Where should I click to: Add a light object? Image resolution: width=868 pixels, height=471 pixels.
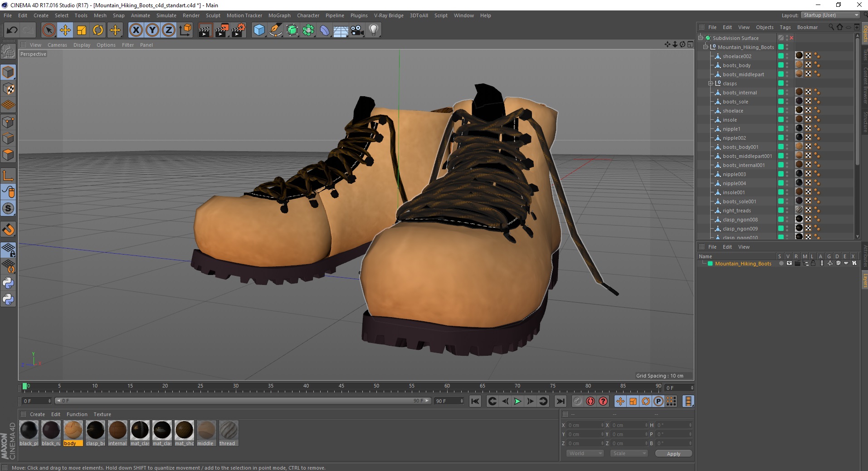coord(374,30)
